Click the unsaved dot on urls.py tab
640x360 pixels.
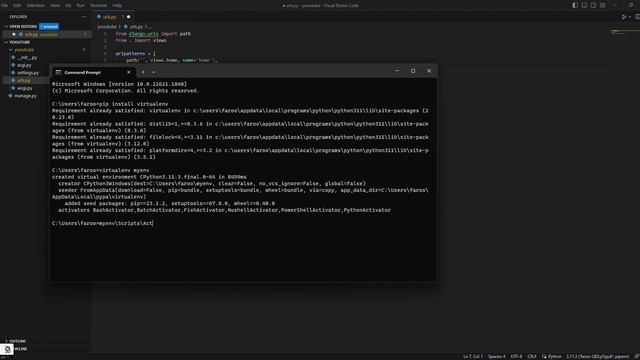[129, 17]
